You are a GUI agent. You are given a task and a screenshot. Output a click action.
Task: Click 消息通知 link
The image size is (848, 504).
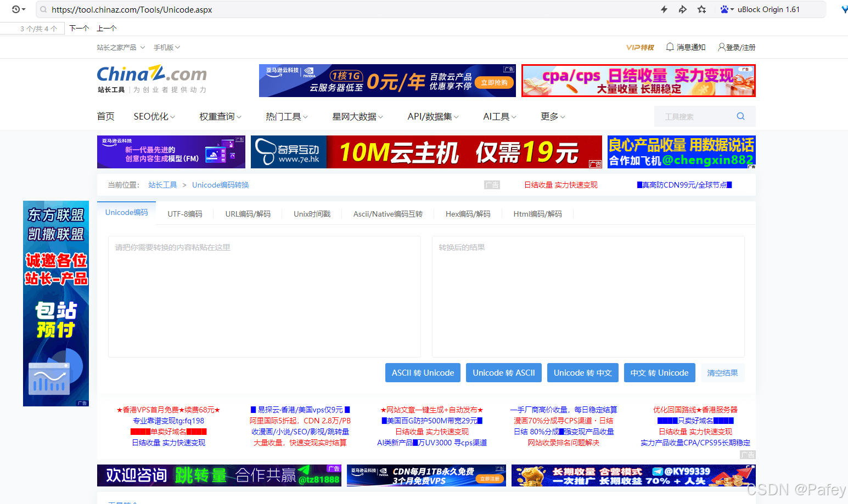coord(690,47)
